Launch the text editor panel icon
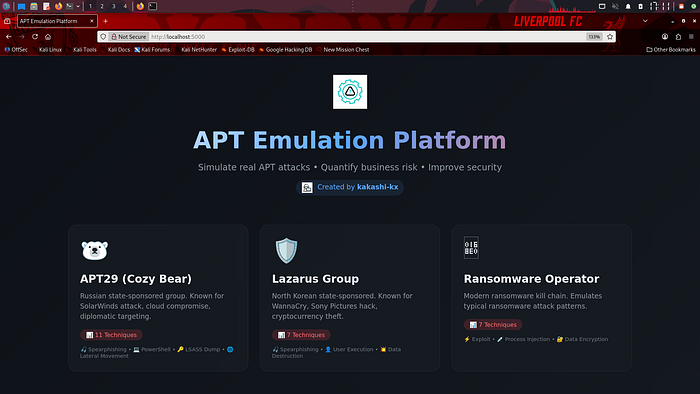Viewport: 700px width, 394px height. click(x=46, y=6)
